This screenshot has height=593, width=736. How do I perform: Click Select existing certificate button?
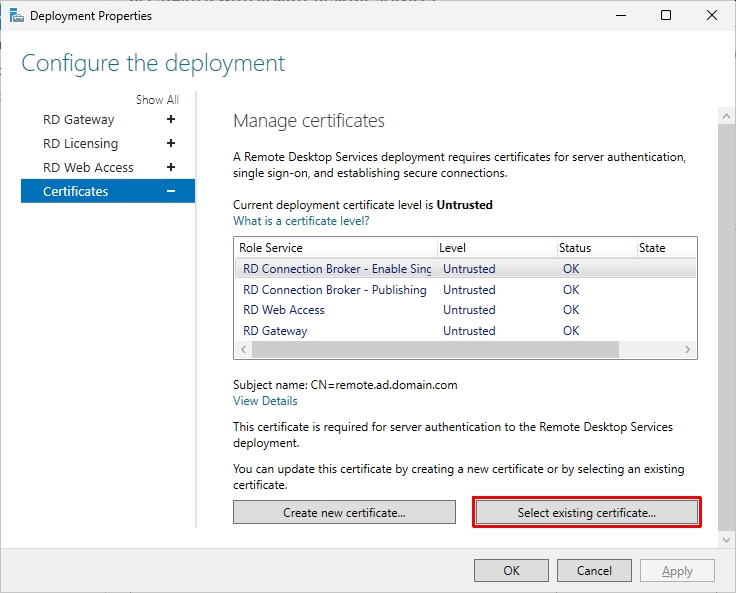(586, 513)
